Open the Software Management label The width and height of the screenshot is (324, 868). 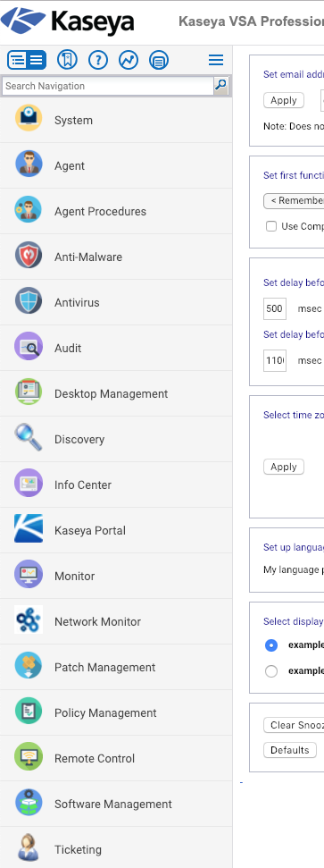(113, 804)
